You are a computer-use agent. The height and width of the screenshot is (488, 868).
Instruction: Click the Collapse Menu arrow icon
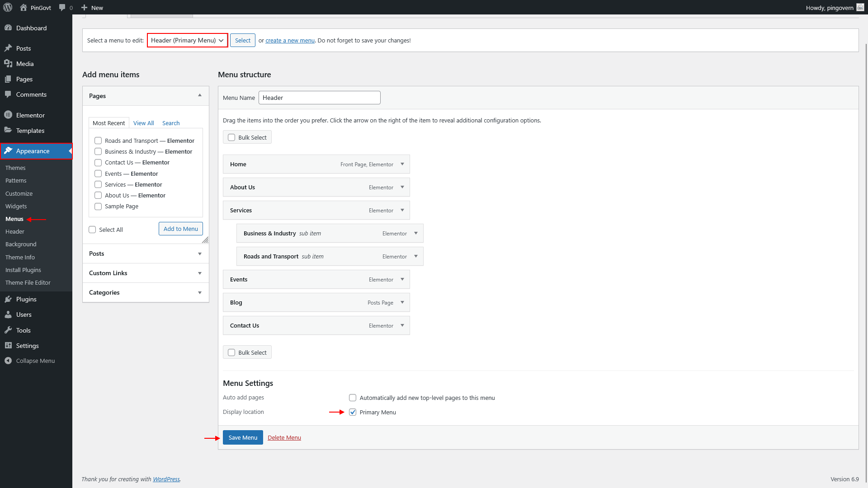[x=8, y=361]
